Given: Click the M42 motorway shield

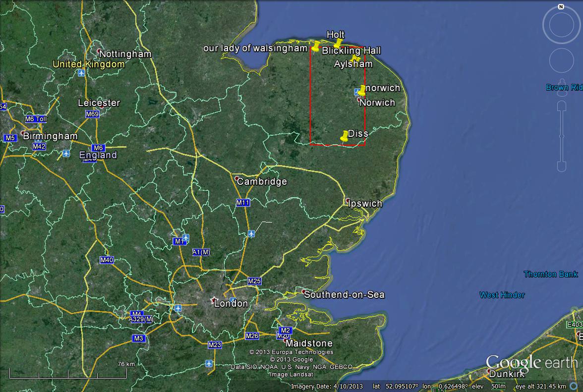Looking at the screenshot, I should click(39, 146).
